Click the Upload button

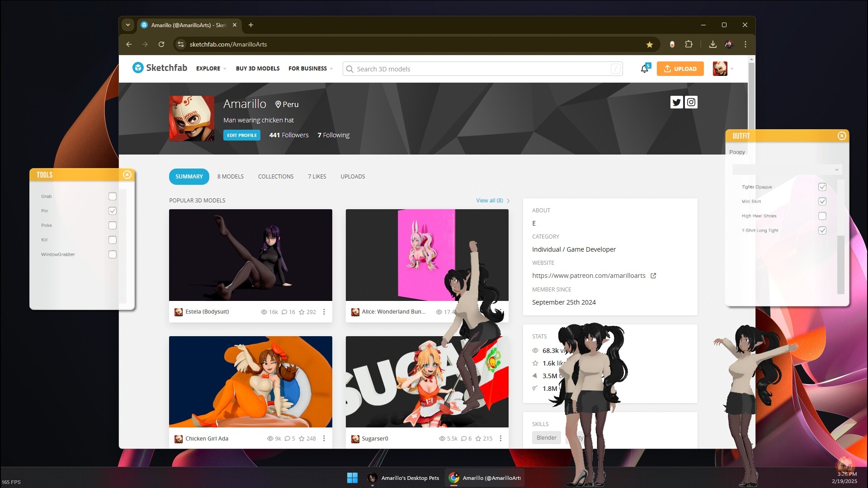(680, 69)
